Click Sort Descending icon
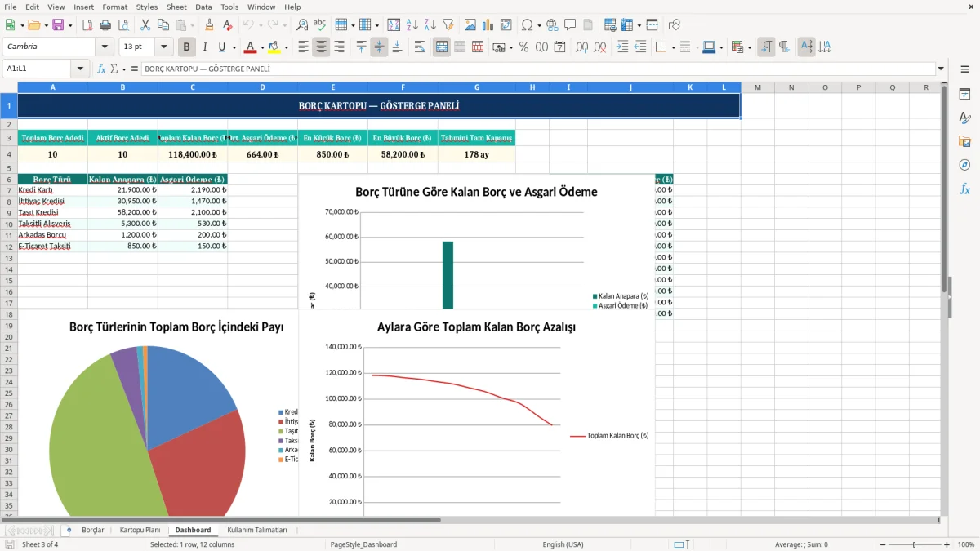This screenshot has height=551, width=980. tap(430, 25)
